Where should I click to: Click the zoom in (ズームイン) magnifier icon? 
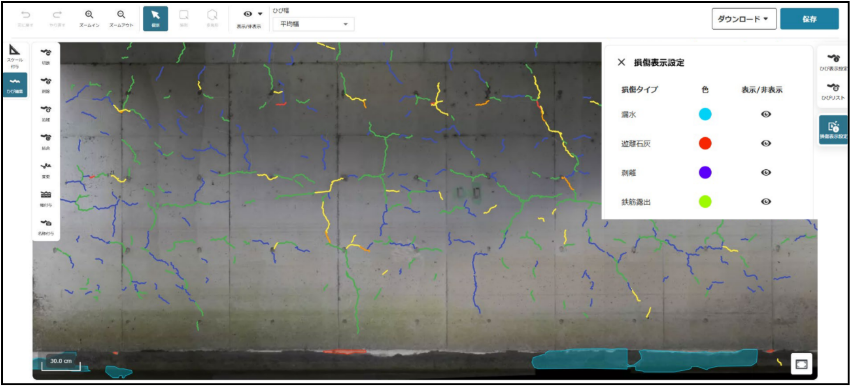pos(89,15)
